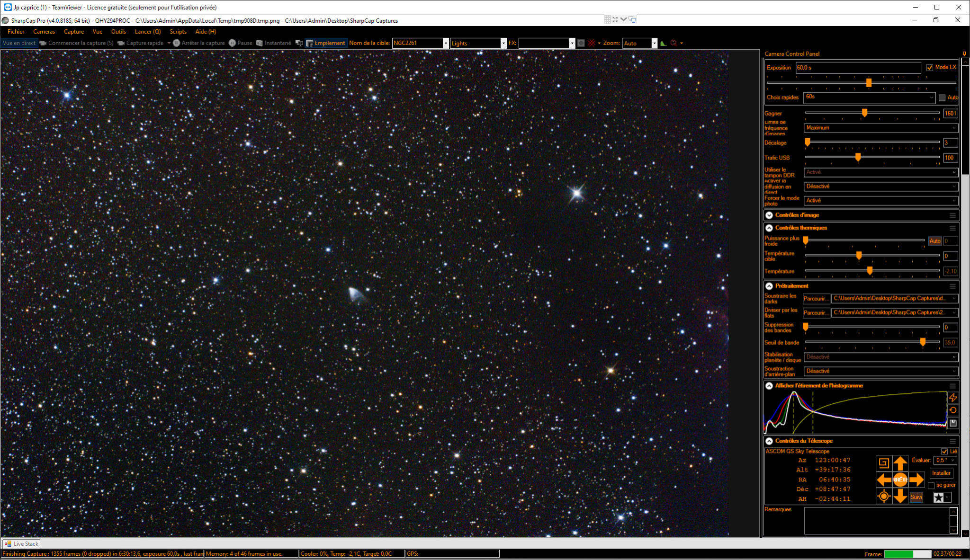Click the reticule overlay icon in the toolbar
The height and width of the screenshot is (560, 970).
(x=592, y=43)
